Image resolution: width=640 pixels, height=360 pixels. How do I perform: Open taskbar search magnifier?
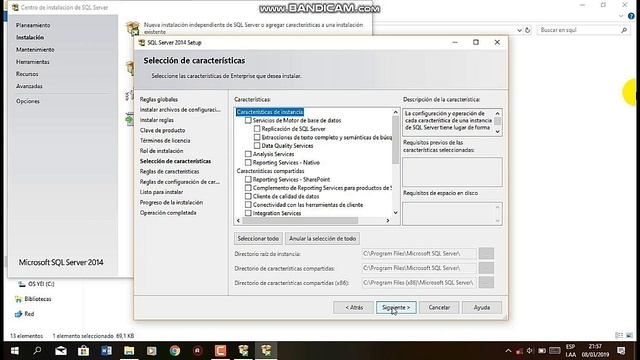38,351
